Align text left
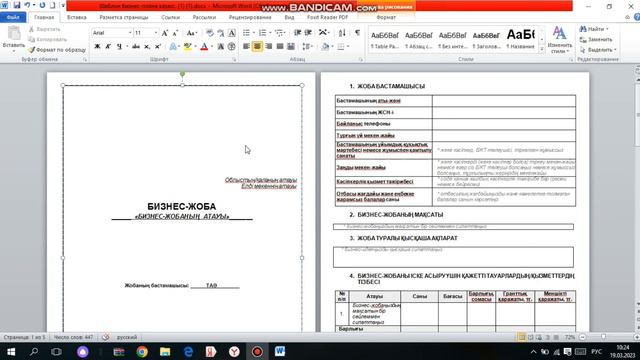The width and height of the screenshot is (640, 360). click(x=246, y=47)
